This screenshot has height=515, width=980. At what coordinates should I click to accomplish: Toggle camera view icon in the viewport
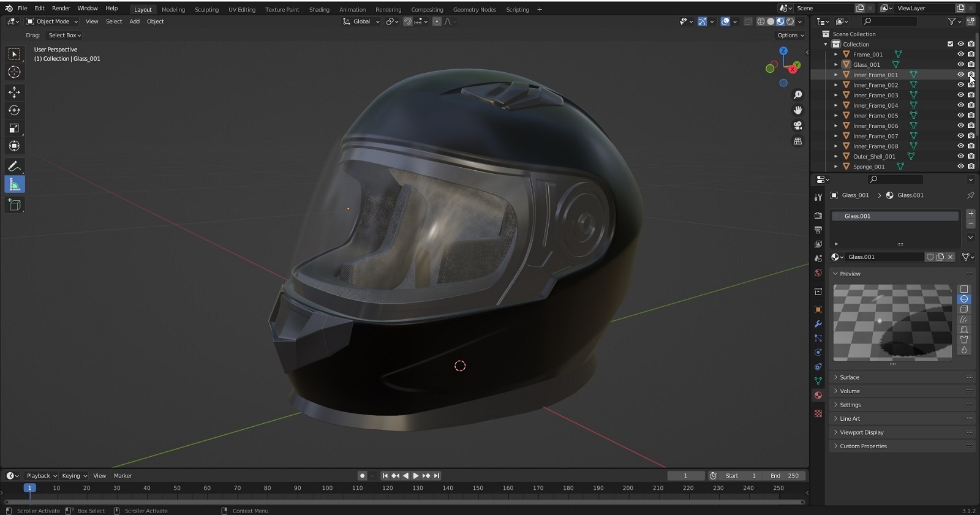(797, 126)
